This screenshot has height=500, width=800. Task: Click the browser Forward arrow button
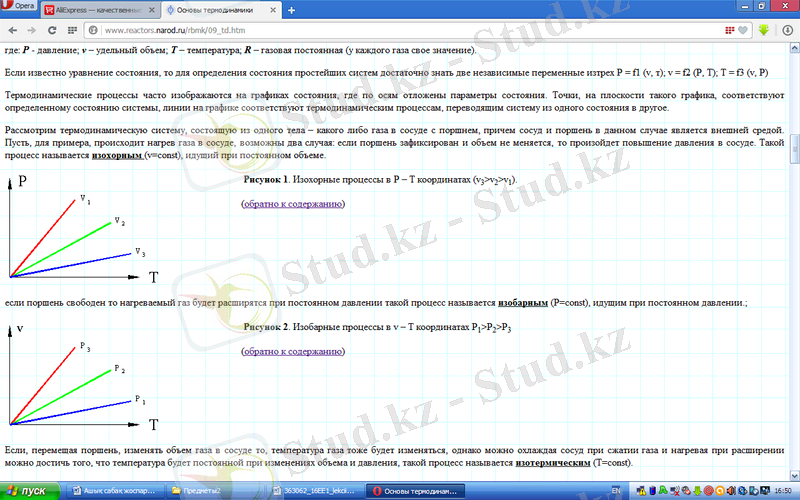pyautogui.click(x=32, y=30)
